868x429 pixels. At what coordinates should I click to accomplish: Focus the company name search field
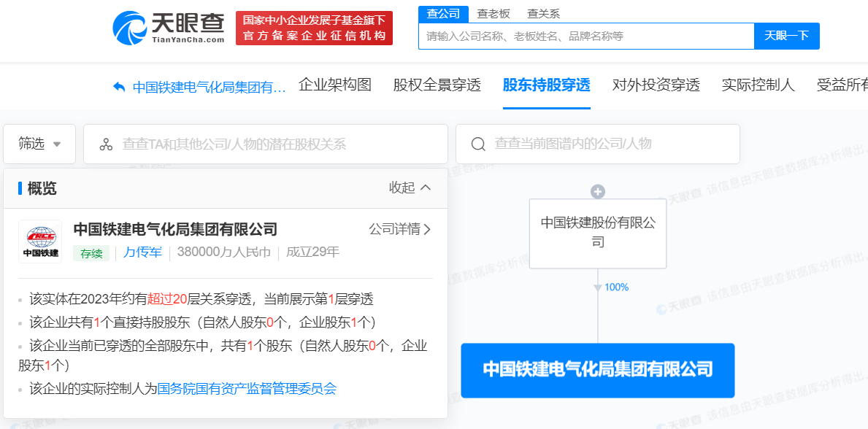(586, 36)
